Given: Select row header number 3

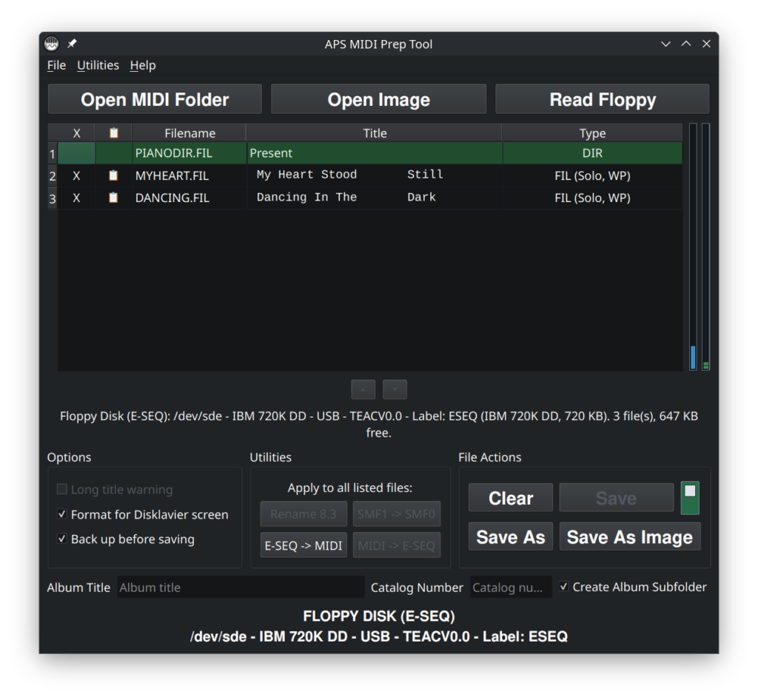Looking at the screenshot, I should (x=53, y=198).
